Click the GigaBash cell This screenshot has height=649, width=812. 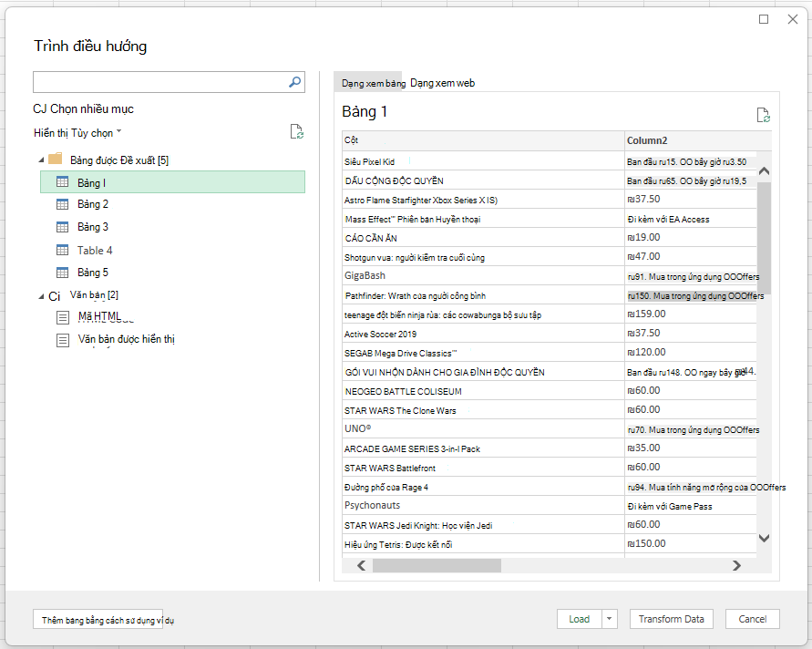click(483, 276)
